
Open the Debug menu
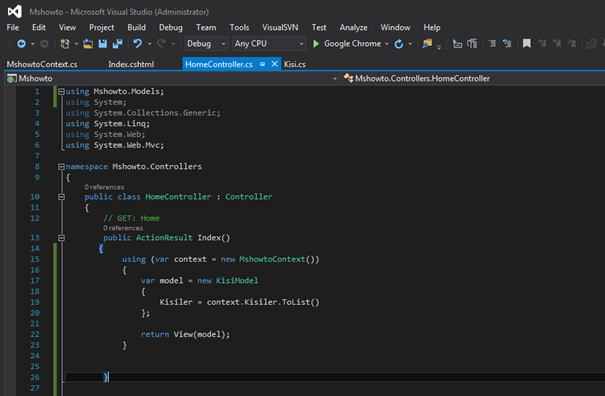[x=171, y=27]
